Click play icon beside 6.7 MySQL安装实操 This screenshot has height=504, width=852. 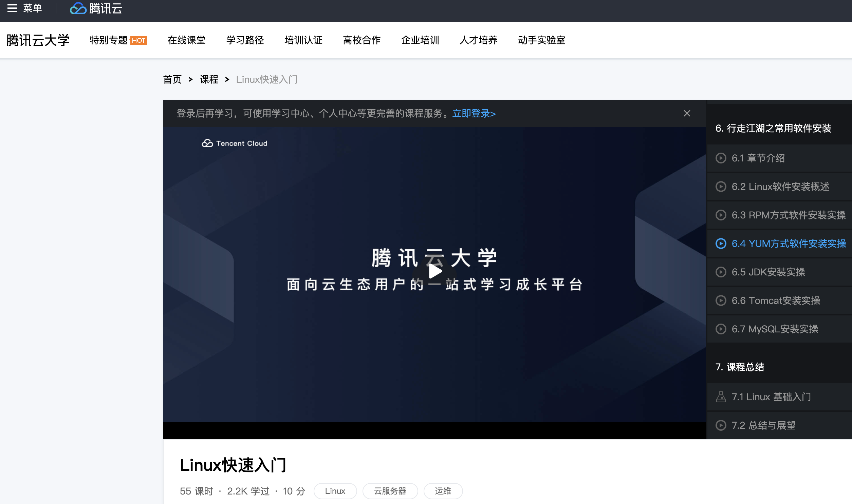click(x=721, y=329)
